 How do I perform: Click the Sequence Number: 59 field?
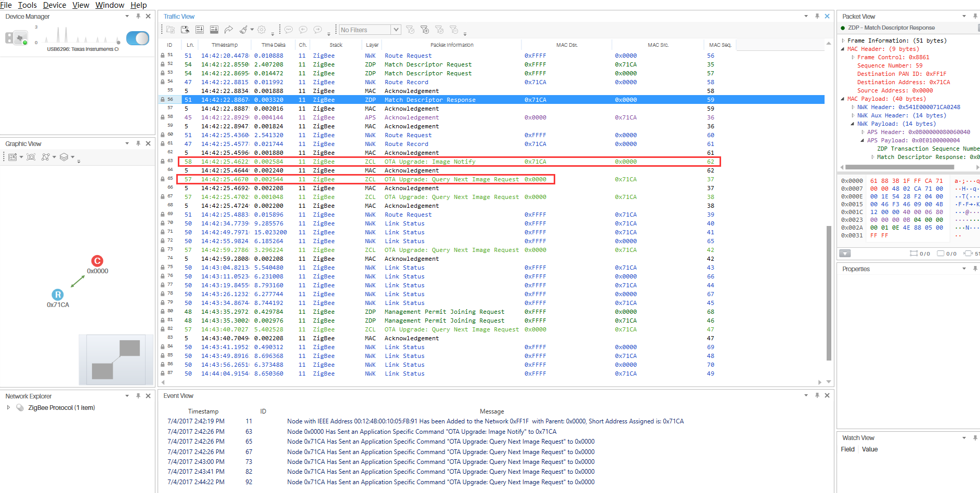[x=890, y=65]
